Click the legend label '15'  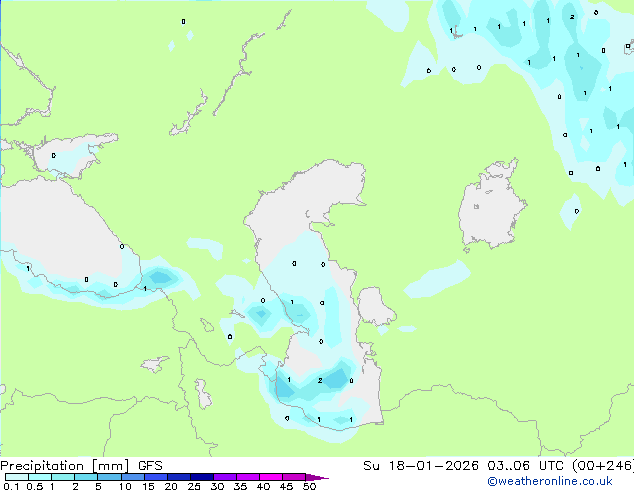[x=148, y=486]
